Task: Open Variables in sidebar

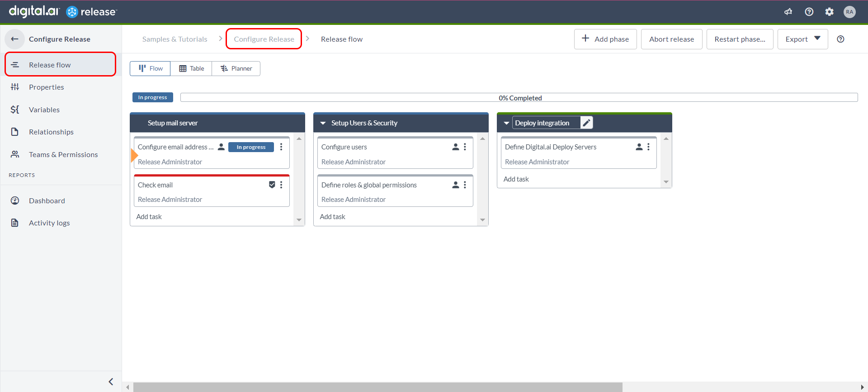Action: point(61,110)
